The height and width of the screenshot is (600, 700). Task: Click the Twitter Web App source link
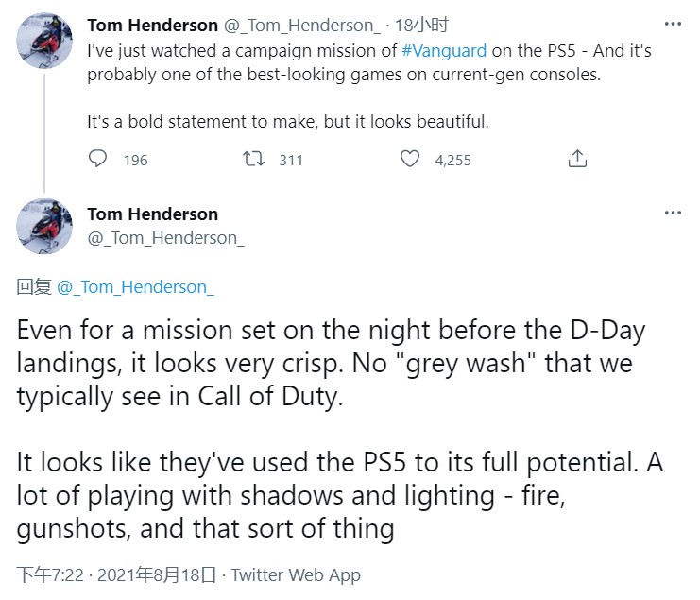[296, 574]
